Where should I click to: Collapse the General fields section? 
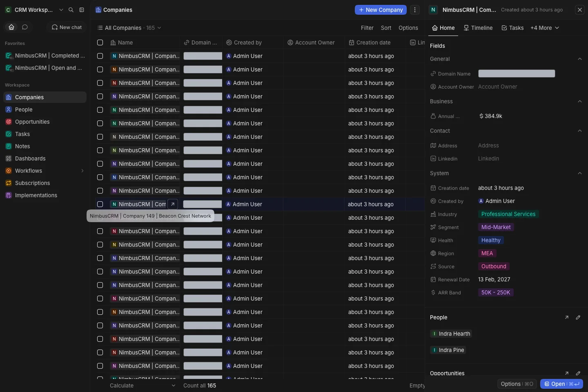pos(580,59)
